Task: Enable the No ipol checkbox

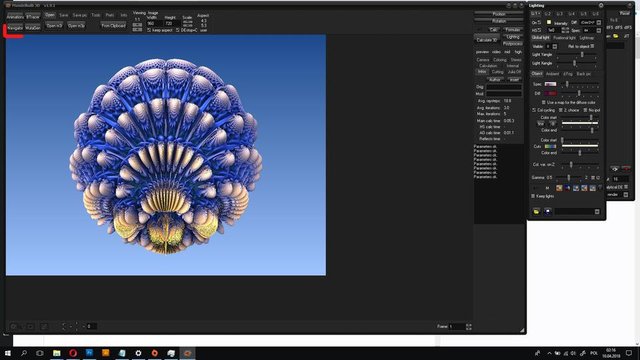Action: click(585, 110)
